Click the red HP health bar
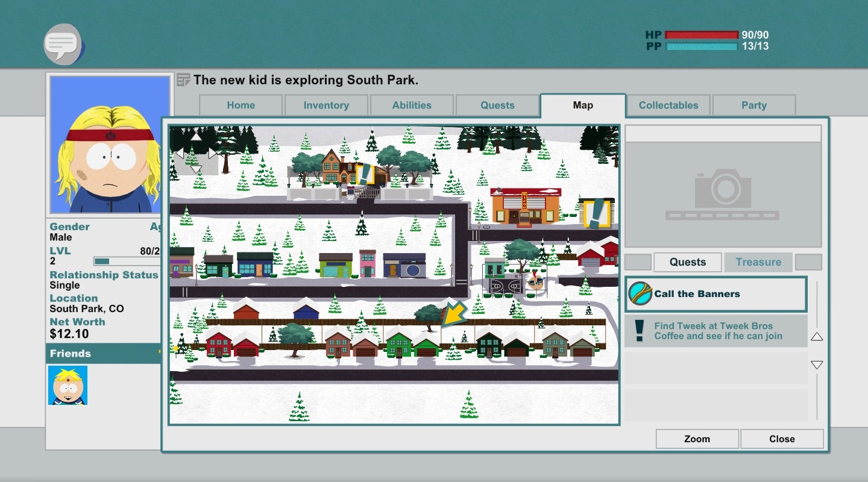868x482 pixels. click(x=702, y=35)
